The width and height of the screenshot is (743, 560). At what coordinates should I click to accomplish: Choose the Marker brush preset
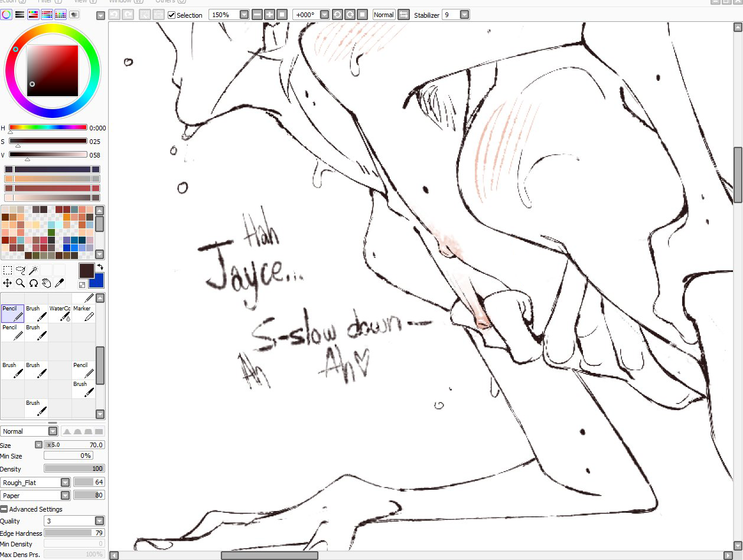(83, 313)
